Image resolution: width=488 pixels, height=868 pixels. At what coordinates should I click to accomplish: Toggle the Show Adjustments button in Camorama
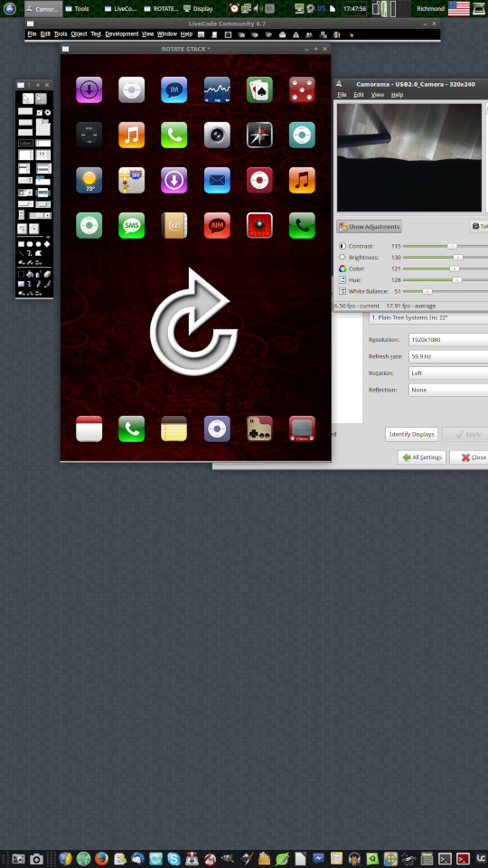click(369, 227)
